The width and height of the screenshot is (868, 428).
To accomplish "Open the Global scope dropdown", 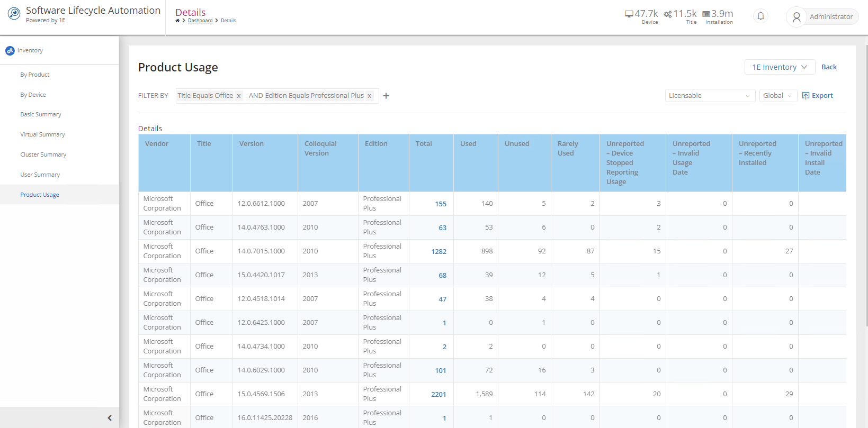I will click(777, 96).
